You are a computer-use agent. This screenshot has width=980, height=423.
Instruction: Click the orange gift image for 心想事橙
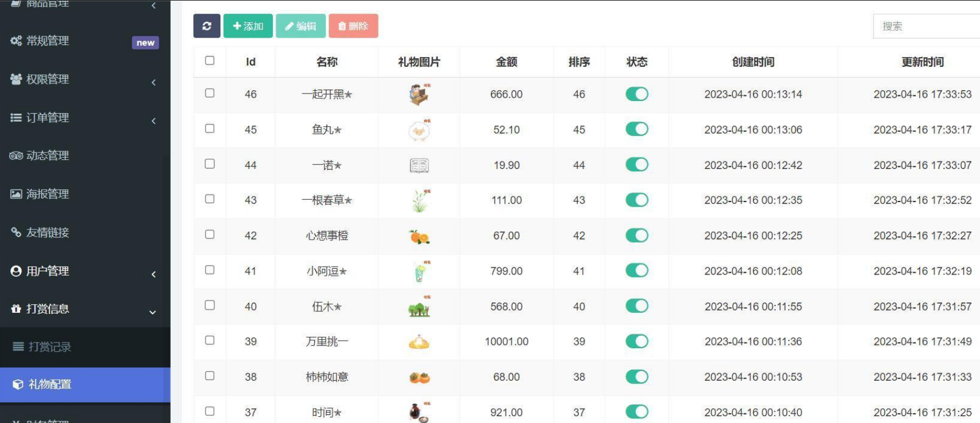coord(419,236)
